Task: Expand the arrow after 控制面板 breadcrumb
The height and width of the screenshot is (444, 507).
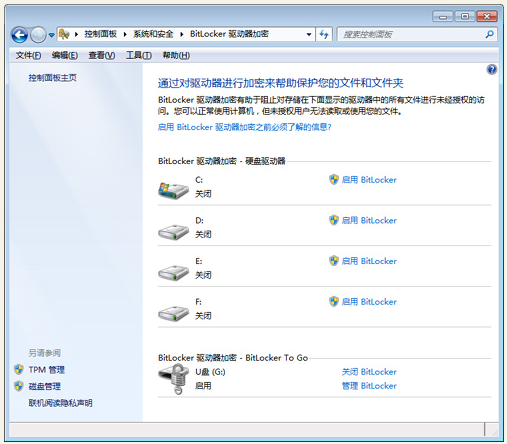Action: pos(125,34)
